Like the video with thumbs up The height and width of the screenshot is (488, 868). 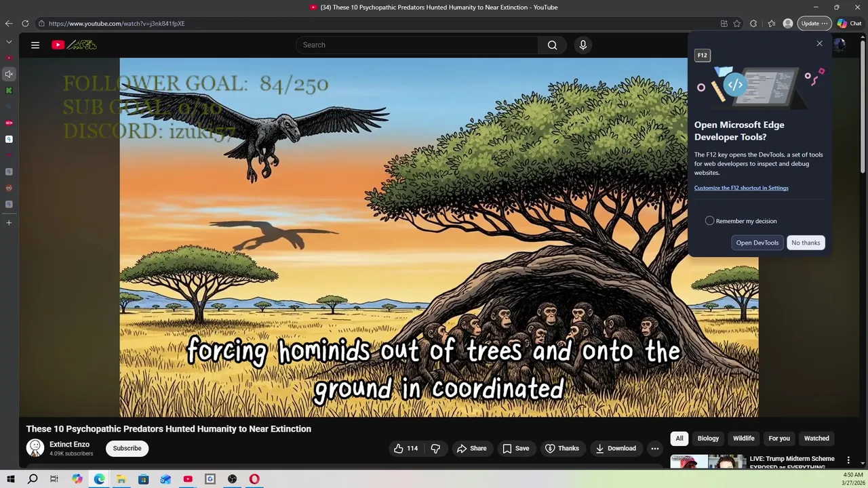(x=406, y=449)
